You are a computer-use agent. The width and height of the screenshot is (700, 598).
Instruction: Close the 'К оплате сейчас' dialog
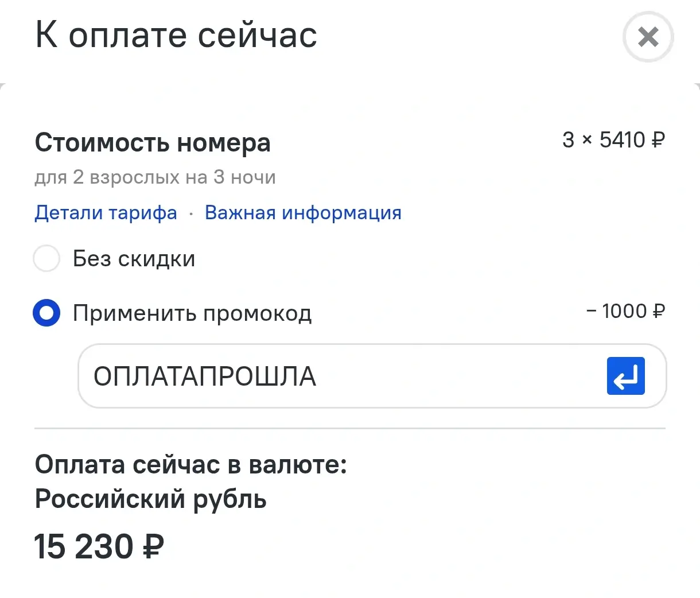tap(648, 37)
